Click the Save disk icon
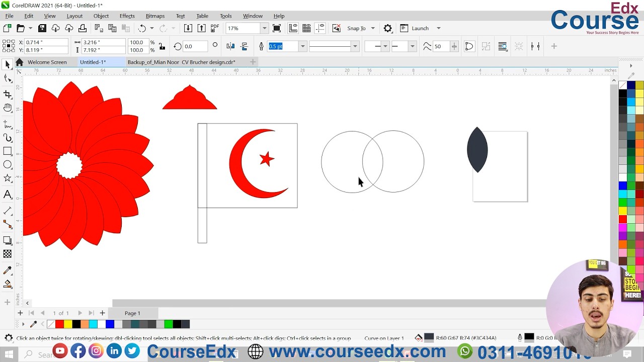 [42, 28]
